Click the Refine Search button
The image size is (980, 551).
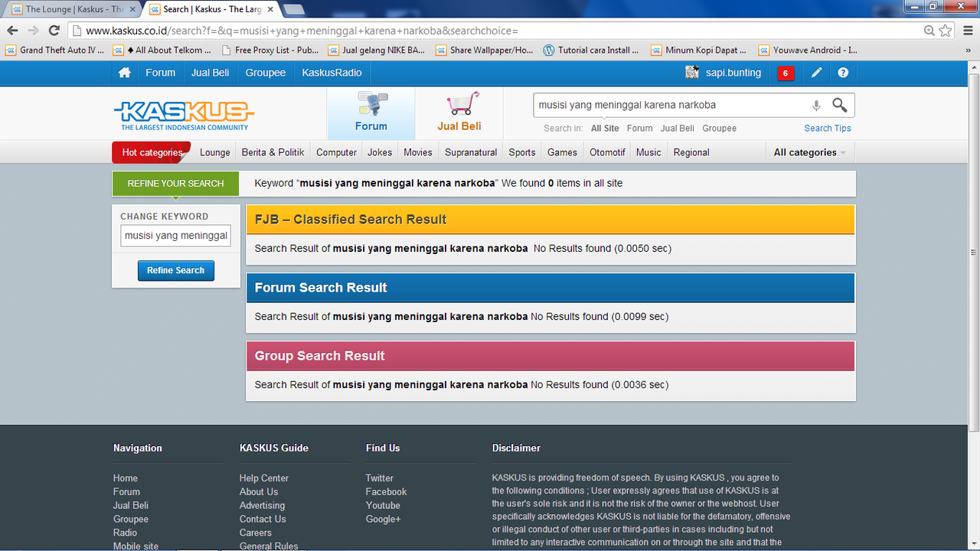(176, 270)
